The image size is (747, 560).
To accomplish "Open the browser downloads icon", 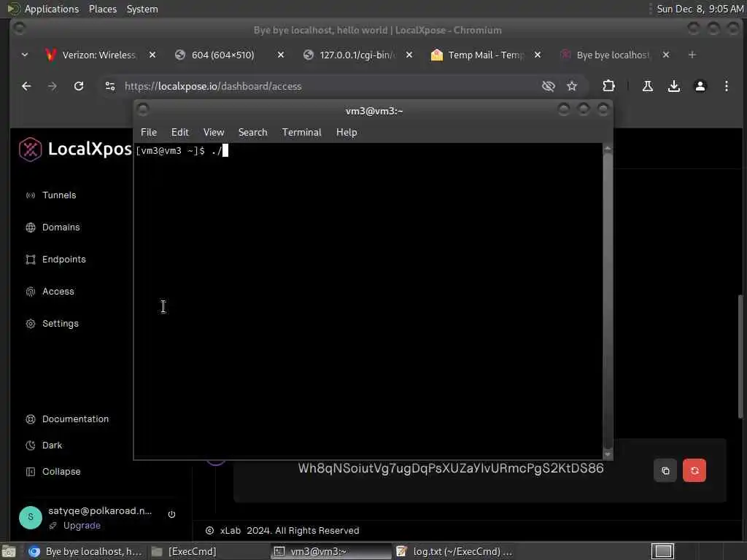I will 673,86.
